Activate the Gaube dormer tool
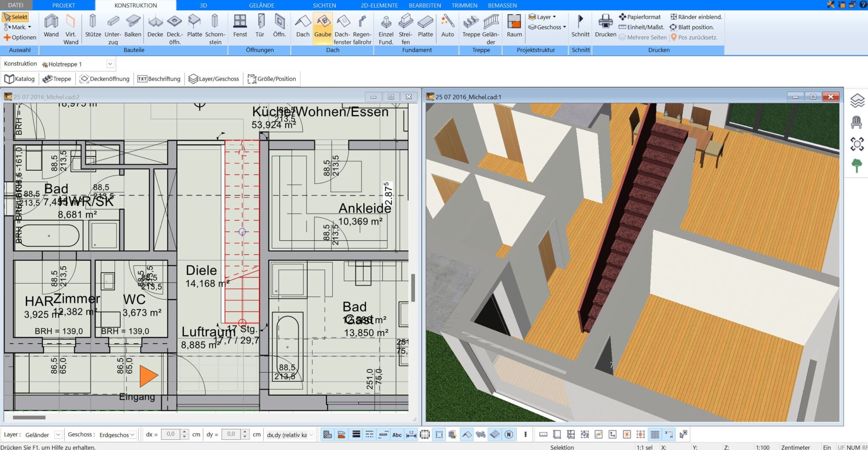The height and width of the screenshot is (450, 868). (323, 28)
